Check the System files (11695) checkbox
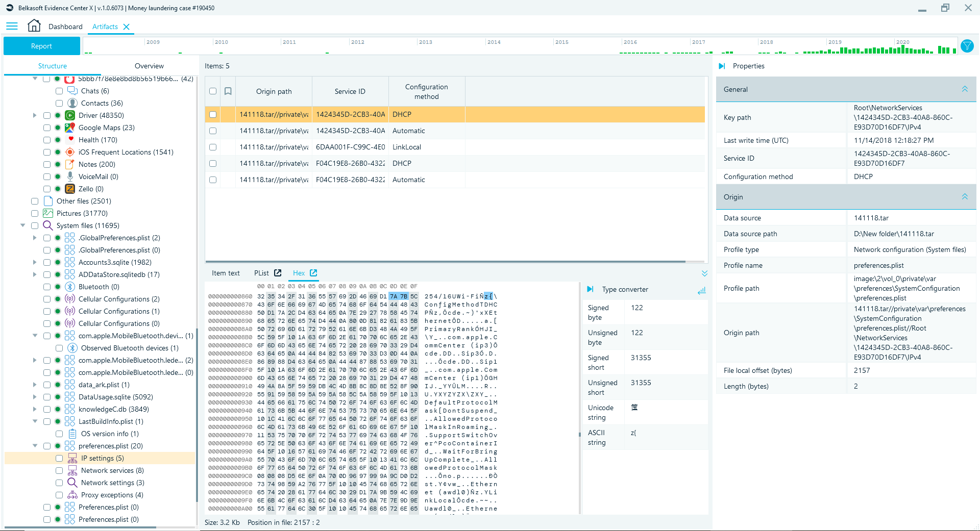Image resolution: width=980 pixels, height=531 pixels. pos(35,225)
